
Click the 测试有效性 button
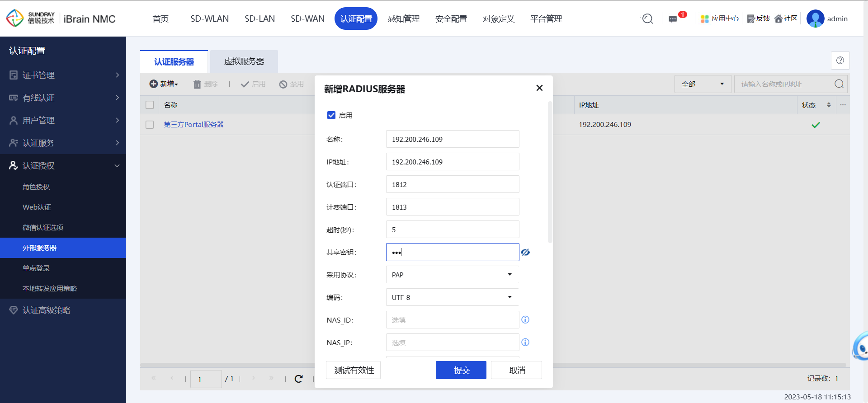pyautogui.click(x=354, y=370)
